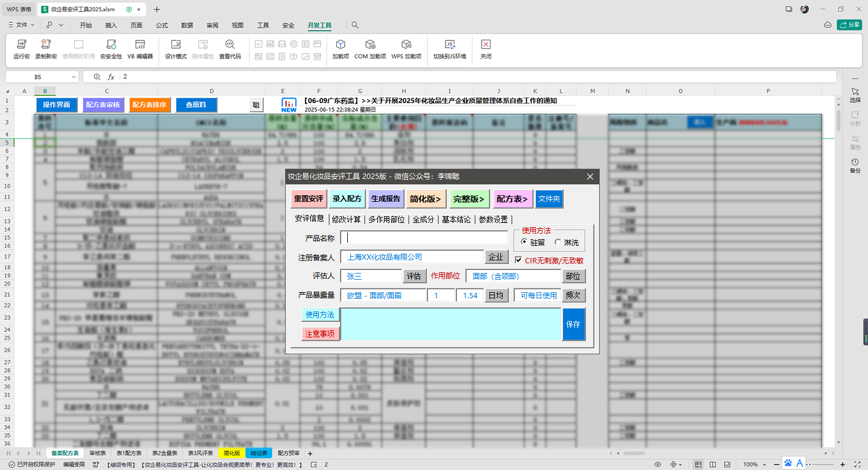Click 企业 button beside 注册备案人
Image resolution: width=868 pixels, height=470 pixels.
[497, 257]
